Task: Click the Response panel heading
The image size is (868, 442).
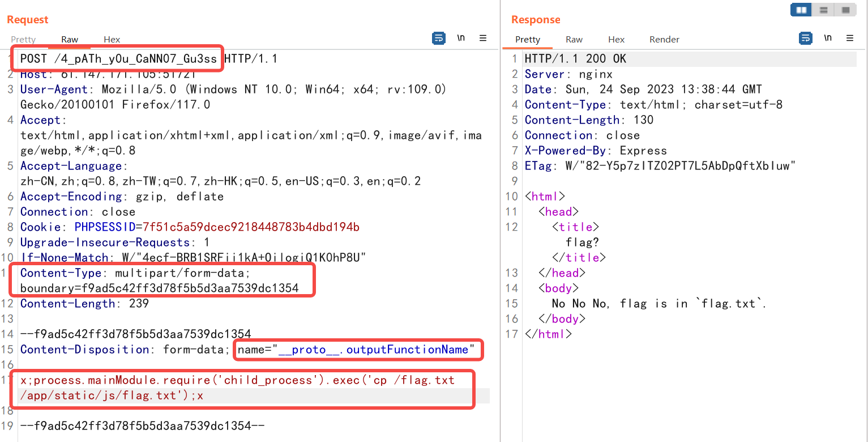Action: (x=536, y=20)
